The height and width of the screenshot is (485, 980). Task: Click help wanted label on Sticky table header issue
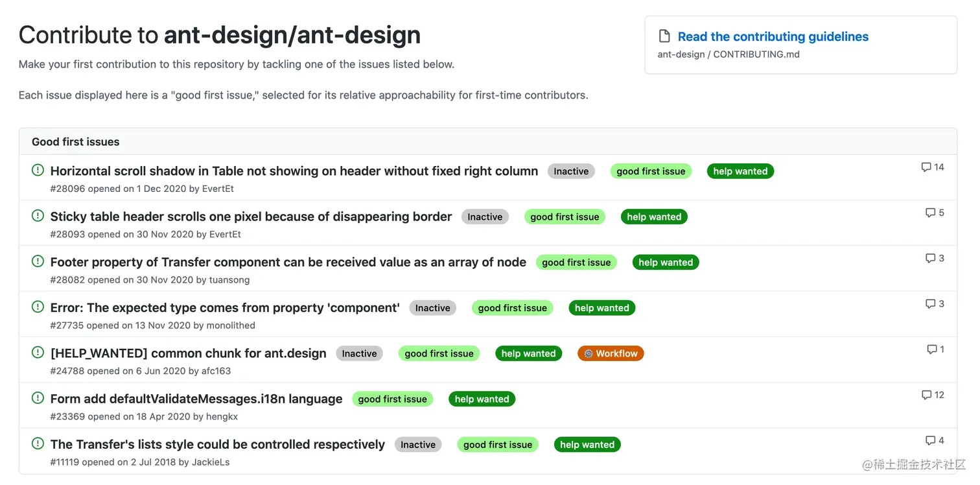tap(654, 217)
